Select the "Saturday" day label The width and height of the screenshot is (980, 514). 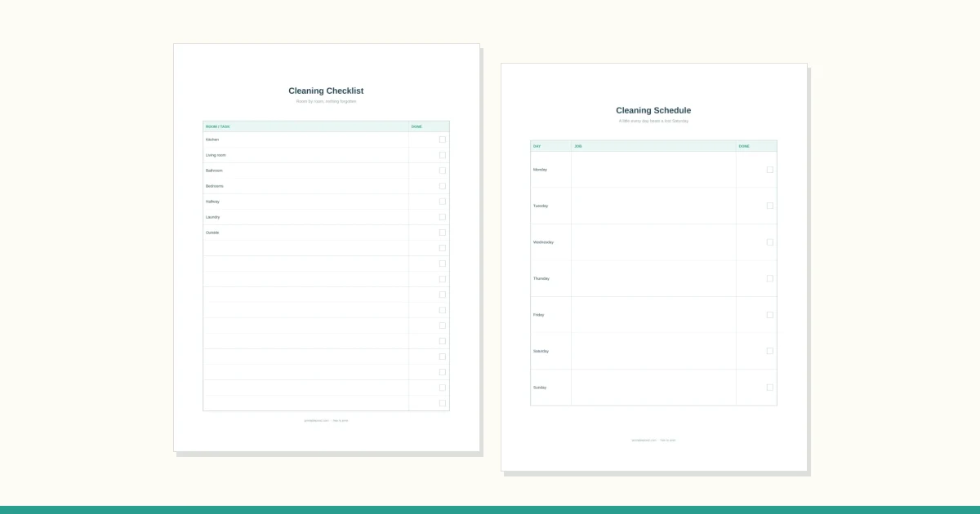pos(541,351)
